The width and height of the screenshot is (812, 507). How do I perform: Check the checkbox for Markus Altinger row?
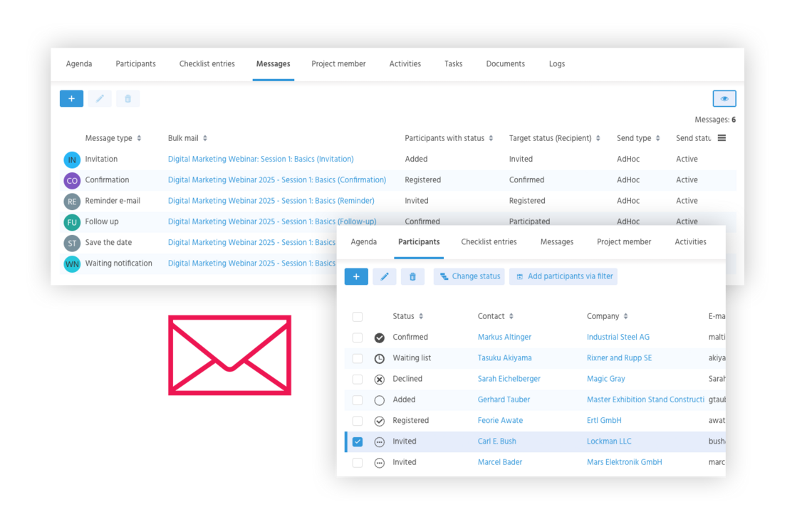(358, 338)
